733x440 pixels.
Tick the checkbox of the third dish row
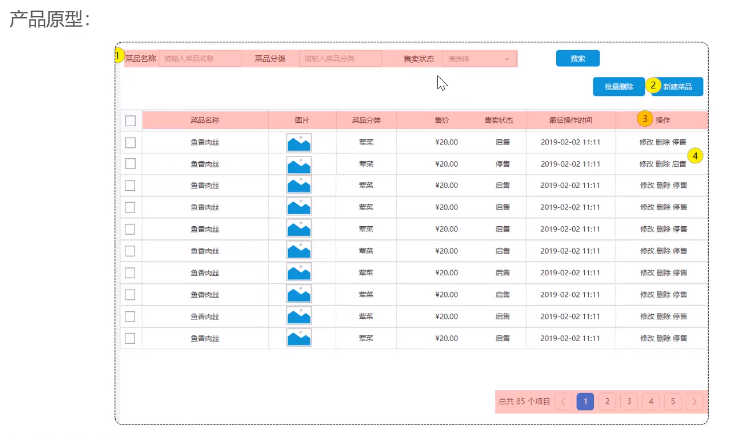[130, 186]
